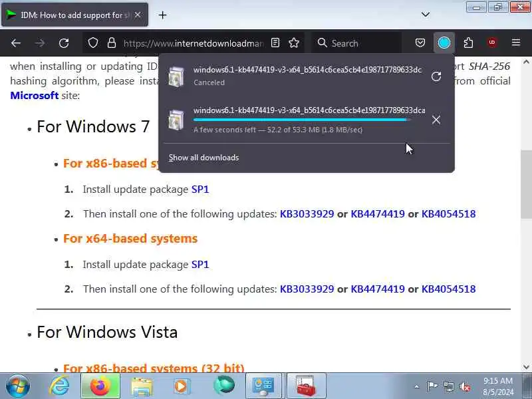Open SP1 link under x64-based systems
This screenshot has width=532, height=399.
pos(200,265)
